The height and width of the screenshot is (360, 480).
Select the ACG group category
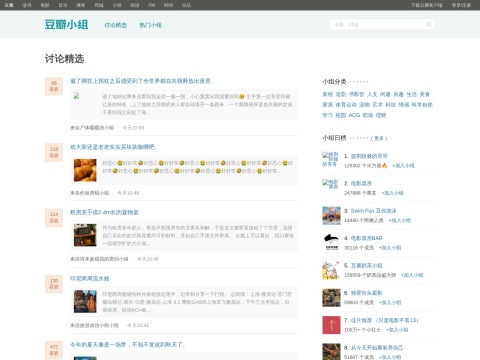354,115
